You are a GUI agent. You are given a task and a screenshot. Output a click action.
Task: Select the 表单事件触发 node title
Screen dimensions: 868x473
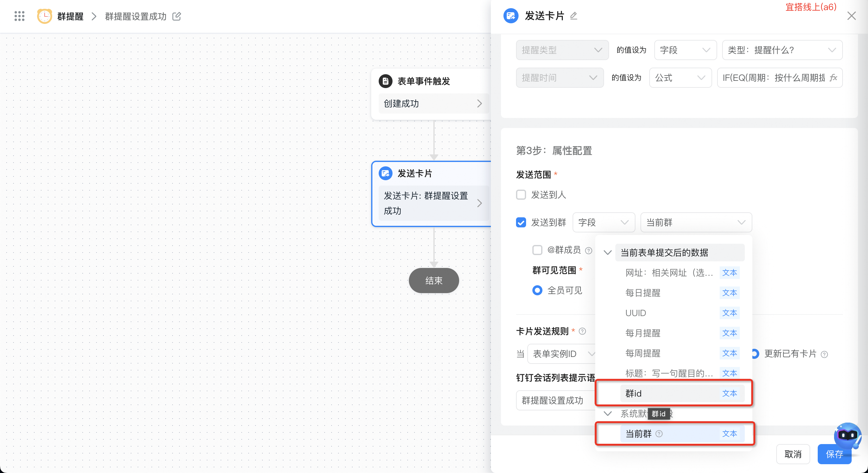click(x=424, y=81)
